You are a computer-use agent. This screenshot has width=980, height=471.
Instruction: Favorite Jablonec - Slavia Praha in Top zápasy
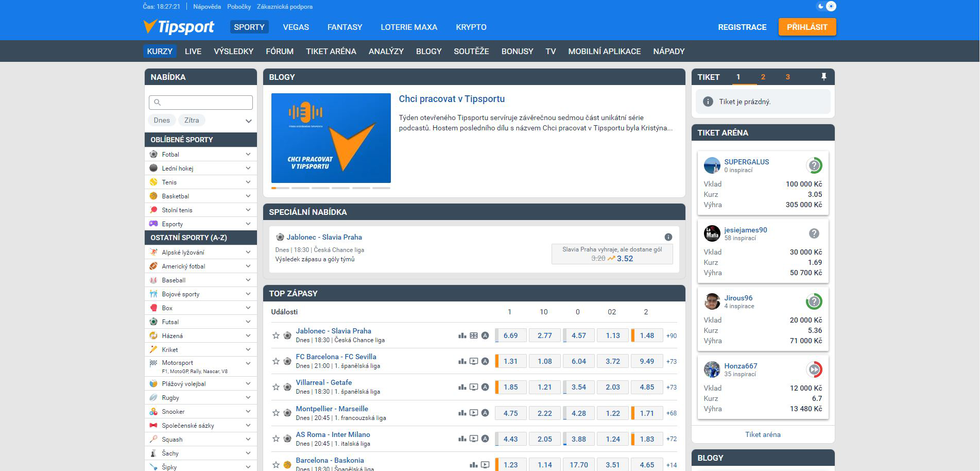click(x=276, y=335)
